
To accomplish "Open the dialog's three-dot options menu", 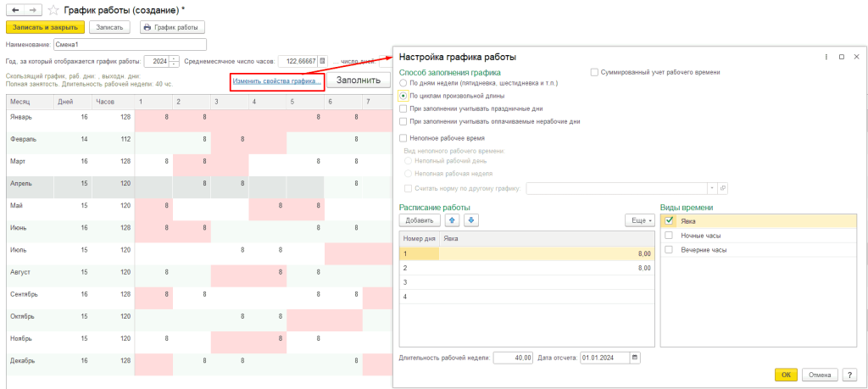I will pyautogui.click(x=826, y=57).
